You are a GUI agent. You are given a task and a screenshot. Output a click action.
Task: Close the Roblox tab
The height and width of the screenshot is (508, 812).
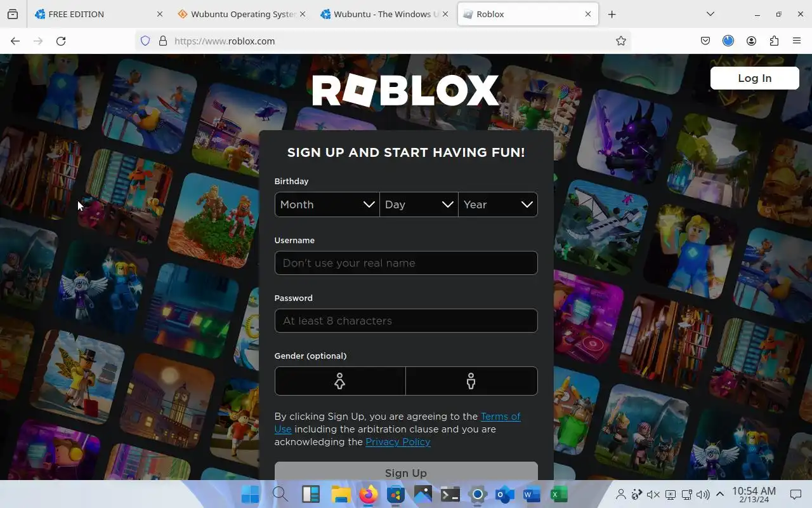click(x=588, y=14)
